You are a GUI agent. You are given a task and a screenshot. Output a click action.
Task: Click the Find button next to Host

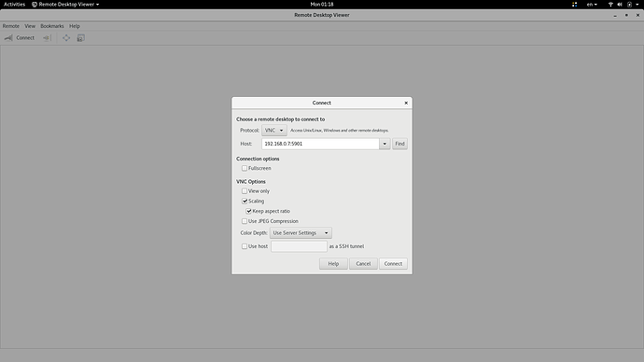click(399, 144)
